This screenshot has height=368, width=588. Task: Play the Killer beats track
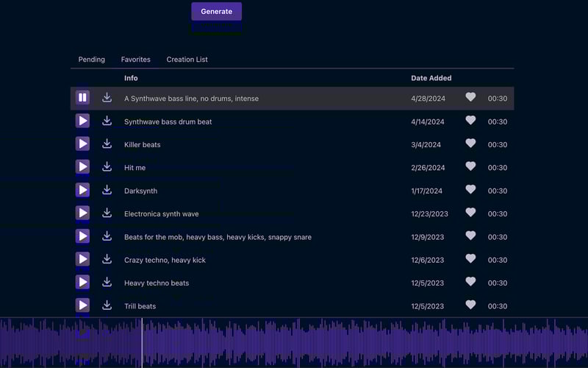[82, 144]
